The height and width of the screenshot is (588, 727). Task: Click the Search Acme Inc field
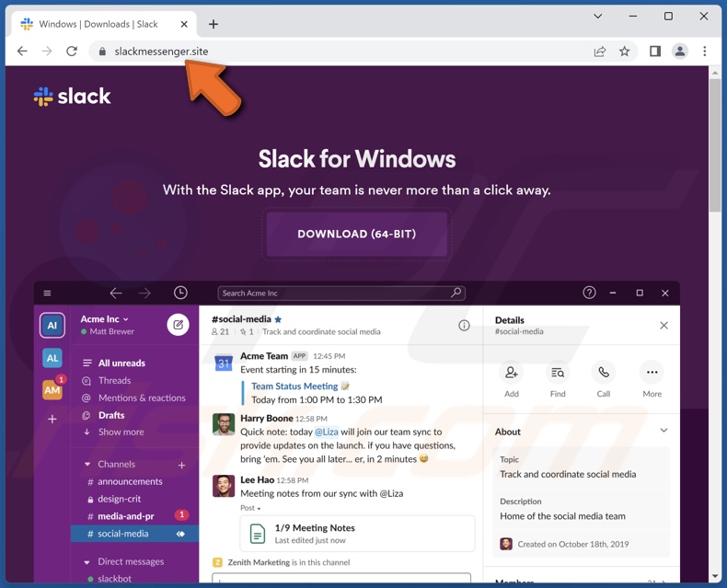tap(341, 293)
